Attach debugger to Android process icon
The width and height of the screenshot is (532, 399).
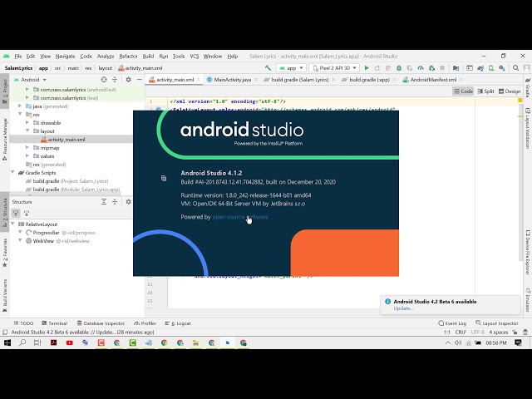pyautogui.click(x=431, y=68)
